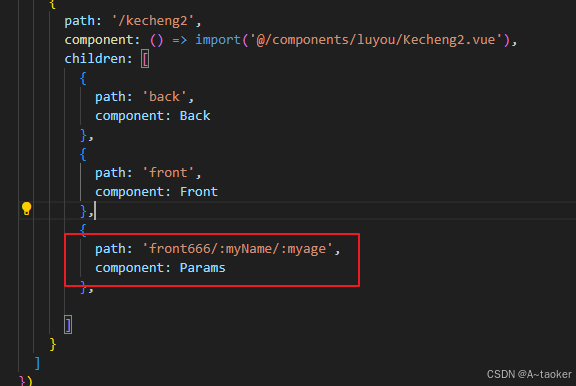
Task: Click the closing bracket of the children array
Action: tap(68, 325)
